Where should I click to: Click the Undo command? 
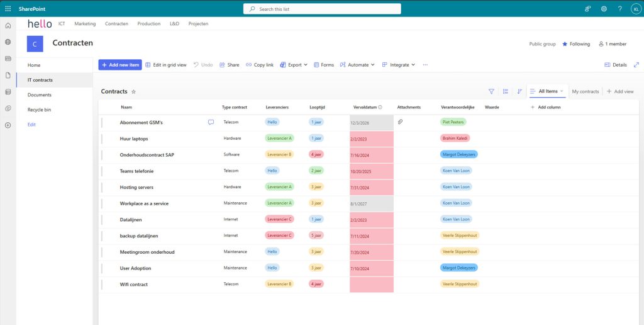point(203,65)
